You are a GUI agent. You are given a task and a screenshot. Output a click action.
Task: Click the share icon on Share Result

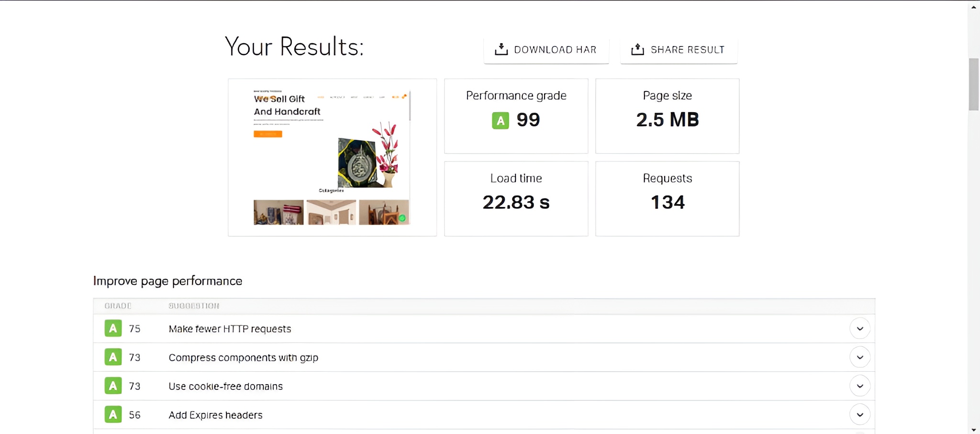click(x=637, y=49)
